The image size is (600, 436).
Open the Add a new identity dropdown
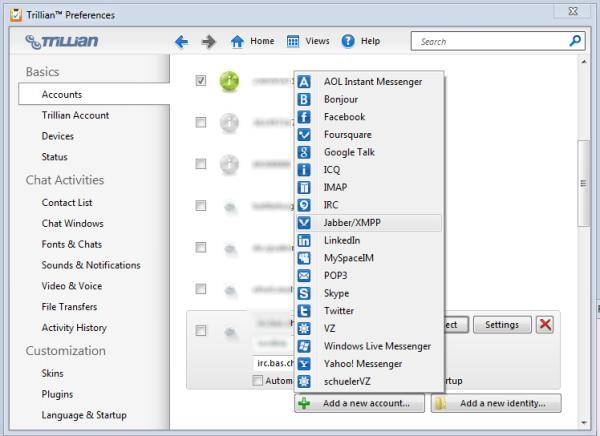tap(496, 403)
